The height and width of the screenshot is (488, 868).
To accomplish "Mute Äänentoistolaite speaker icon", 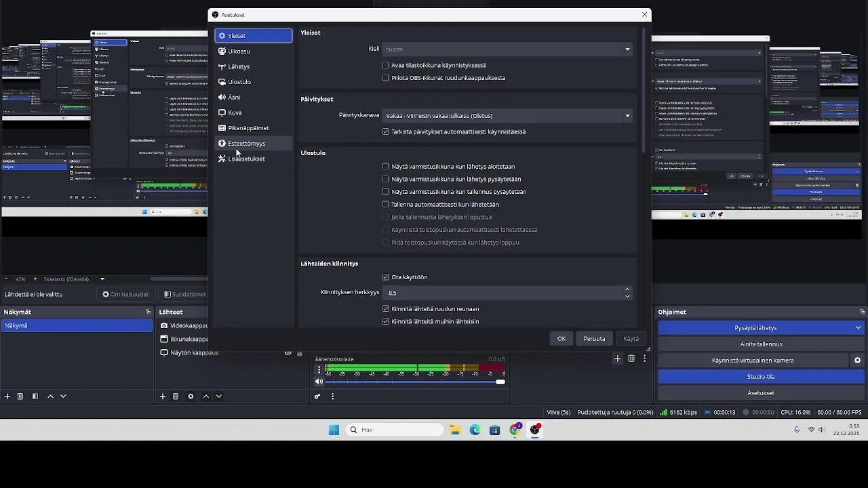I will (319, 382).
